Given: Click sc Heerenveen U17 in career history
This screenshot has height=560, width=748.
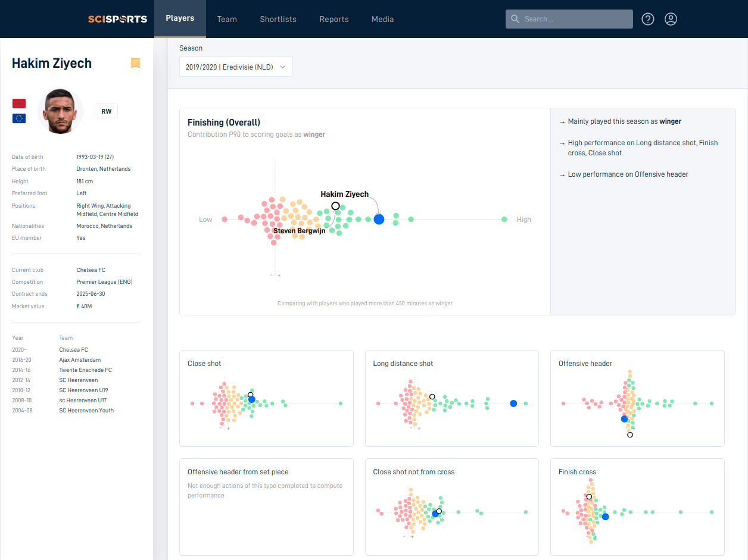Looking at the screenshot, I should [x=83, y=401].
